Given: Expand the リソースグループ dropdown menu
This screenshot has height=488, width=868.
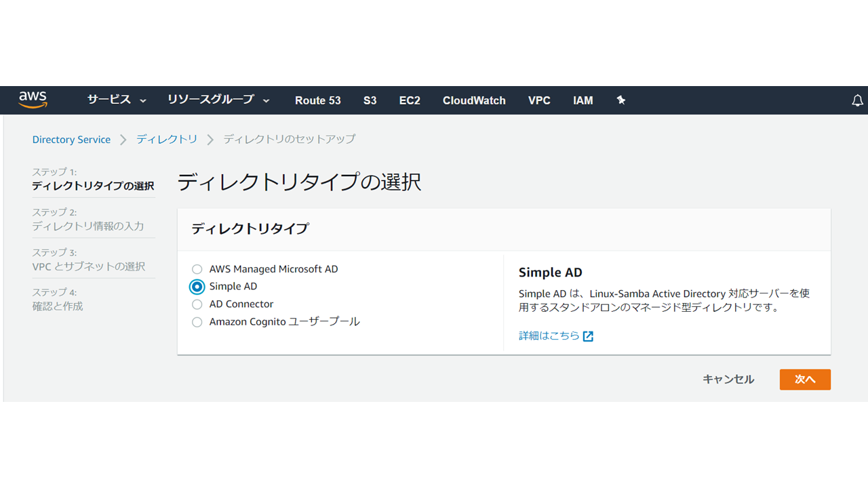Looking at the screenshot, I should tap(218, 100).
